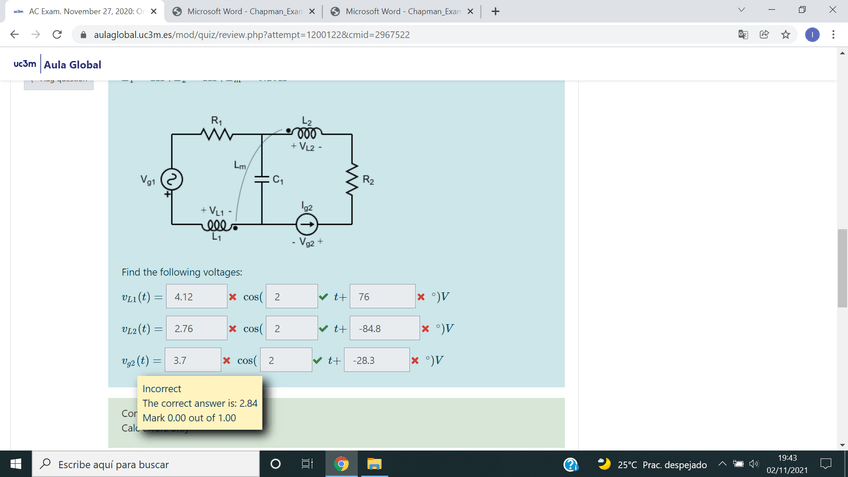Viewport: 848px width, 477px height.
Task: Click the Windows search box
Action: tap(150, 465)
